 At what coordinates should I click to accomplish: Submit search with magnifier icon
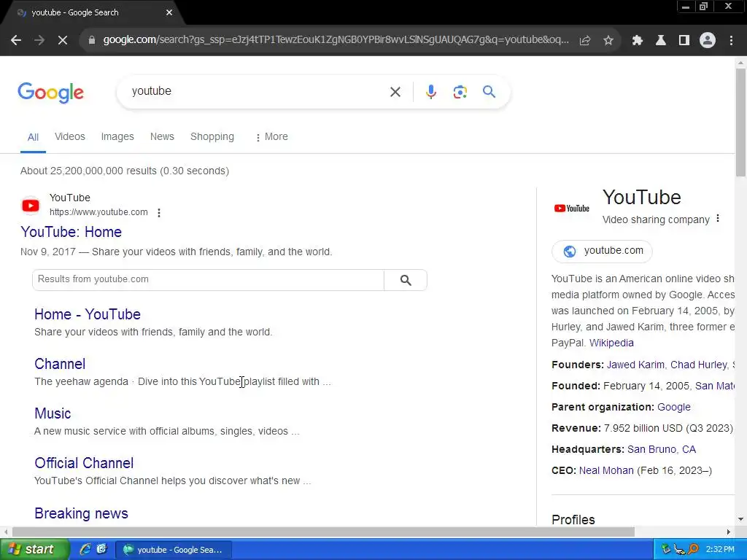tap(489, 91)
